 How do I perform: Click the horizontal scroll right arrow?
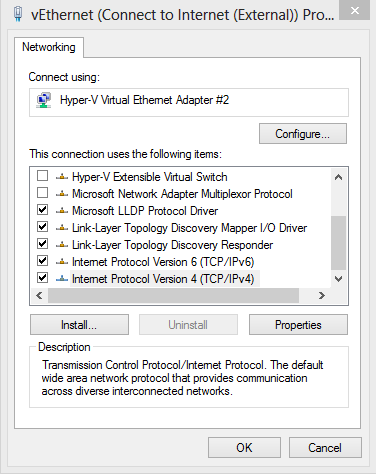pos(322,296)
